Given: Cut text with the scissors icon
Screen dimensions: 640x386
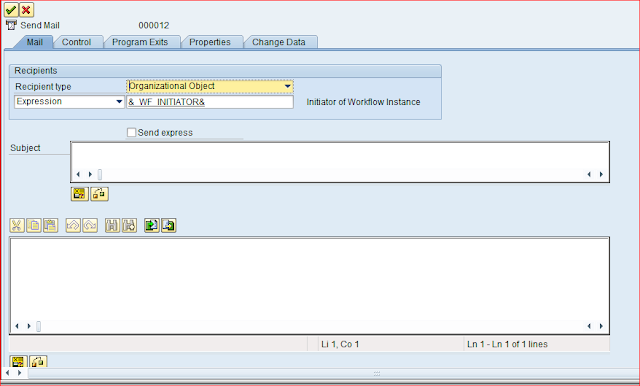Looking at the screenshot, I should coord(17,225).
